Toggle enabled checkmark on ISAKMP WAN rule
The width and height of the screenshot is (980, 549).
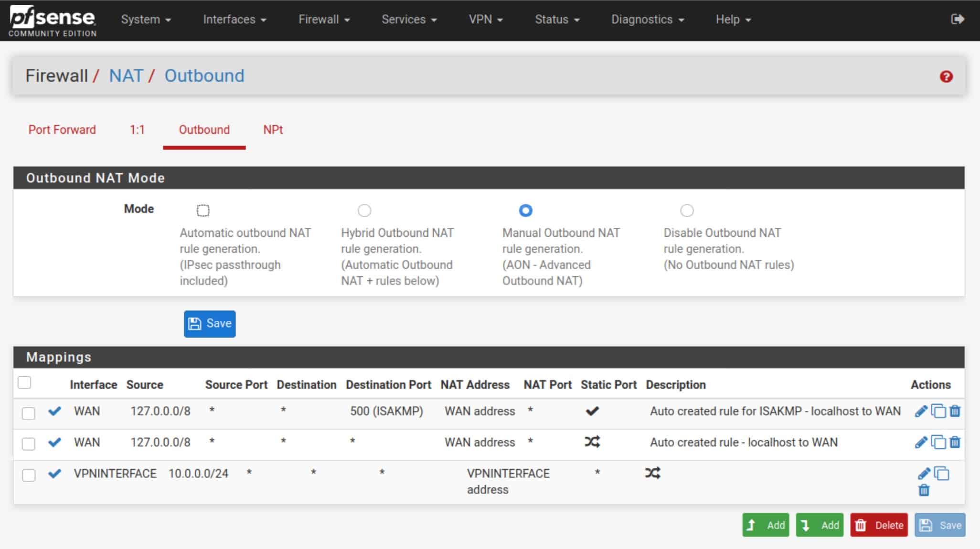(54, 411)
